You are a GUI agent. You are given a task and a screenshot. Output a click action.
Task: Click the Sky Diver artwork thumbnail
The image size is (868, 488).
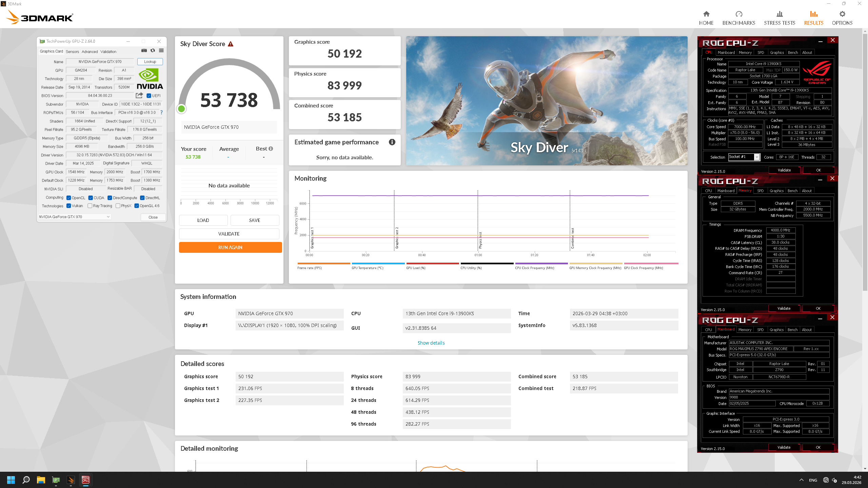pyautogui.click(x=547, y=101)
